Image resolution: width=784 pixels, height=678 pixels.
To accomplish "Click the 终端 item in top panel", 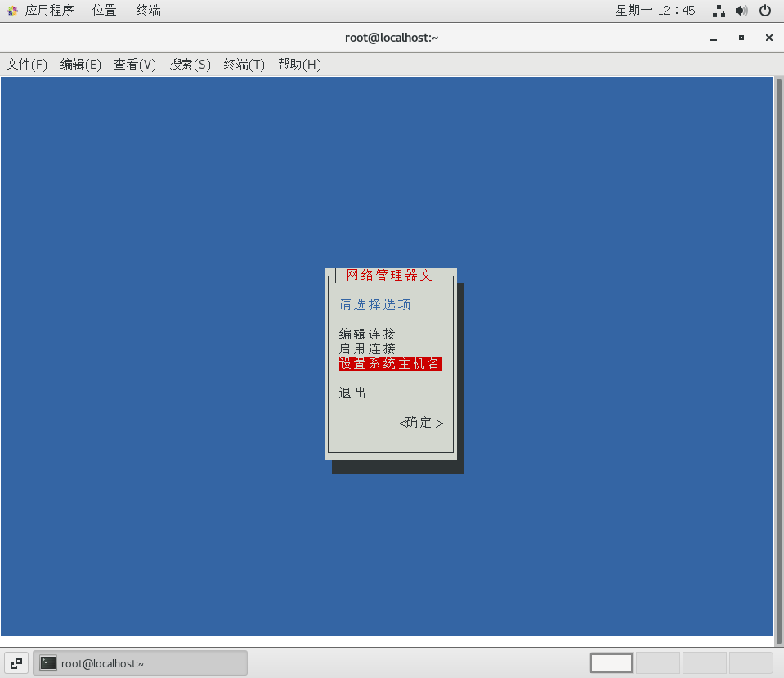I will coord(149,11).
